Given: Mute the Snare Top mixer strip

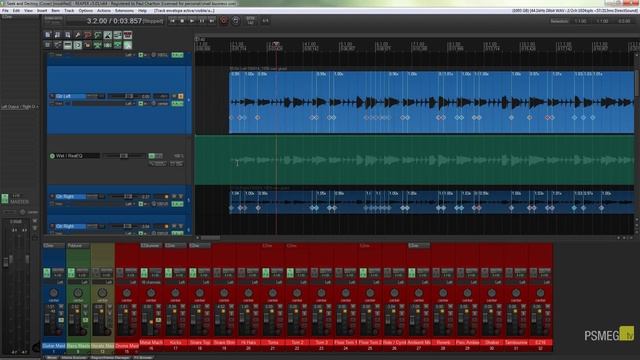Looking at the screenshot, I should [x=207, y=307].
